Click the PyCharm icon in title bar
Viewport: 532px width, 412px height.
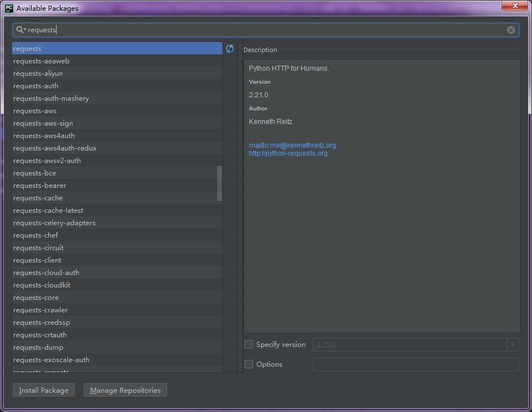(x=9, y=8)
